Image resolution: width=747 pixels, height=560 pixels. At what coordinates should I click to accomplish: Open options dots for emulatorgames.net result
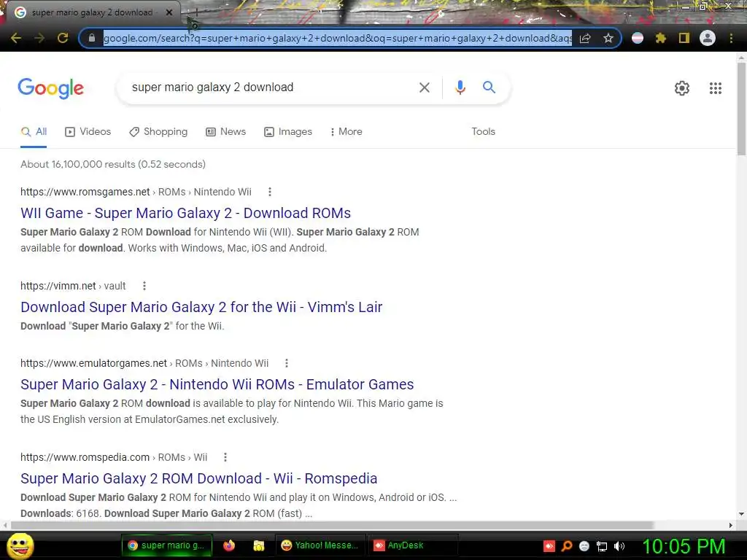[286, 363]
